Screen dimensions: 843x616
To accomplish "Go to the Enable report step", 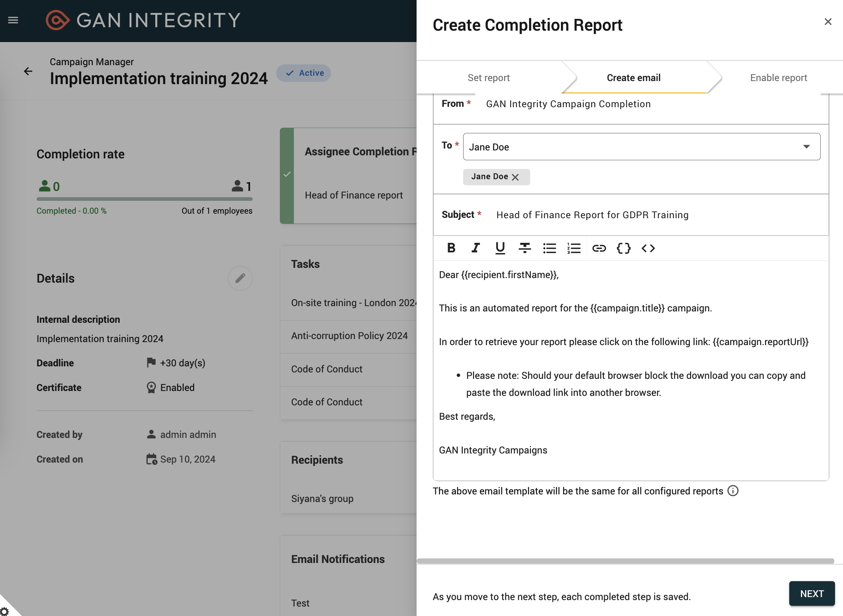I will pos(779,78).
